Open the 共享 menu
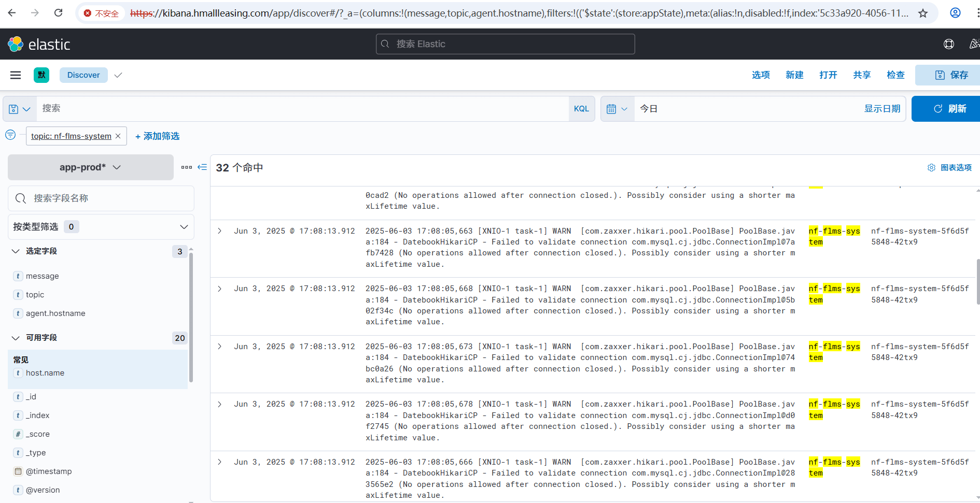 coord(861,75)
